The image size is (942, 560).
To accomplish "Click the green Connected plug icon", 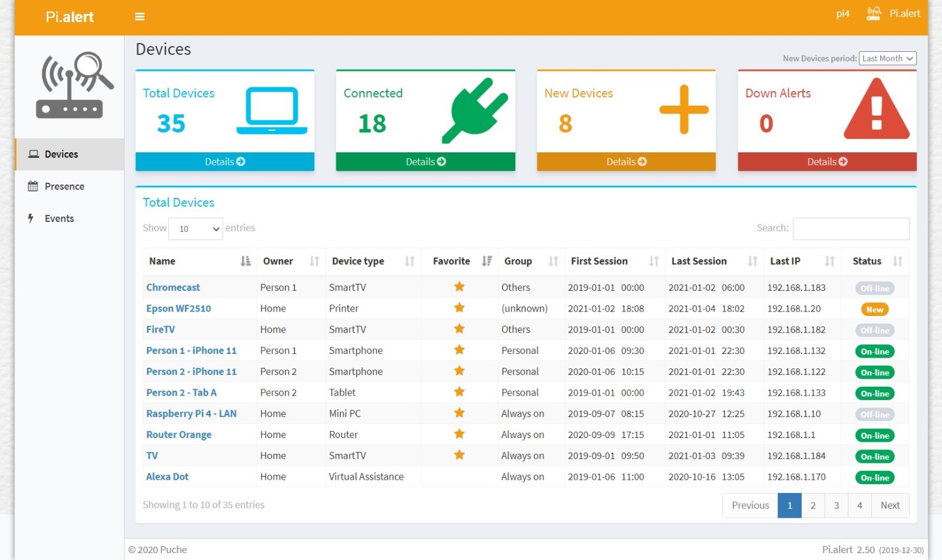I will click(x=475, y=110).
